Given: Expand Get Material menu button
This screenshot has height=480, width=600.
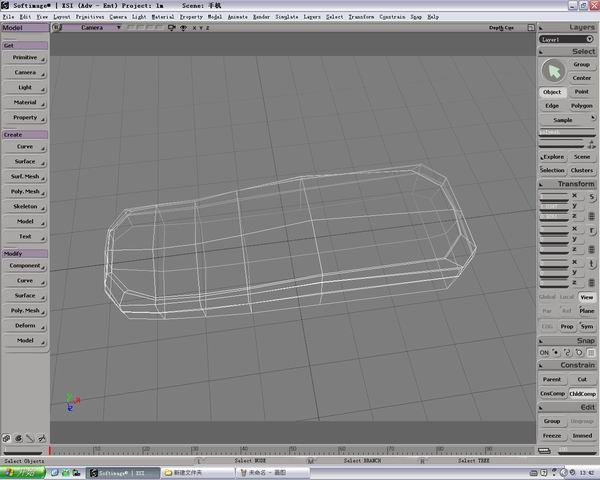Looking at the screenshot, I should click(x=25, y=103).
